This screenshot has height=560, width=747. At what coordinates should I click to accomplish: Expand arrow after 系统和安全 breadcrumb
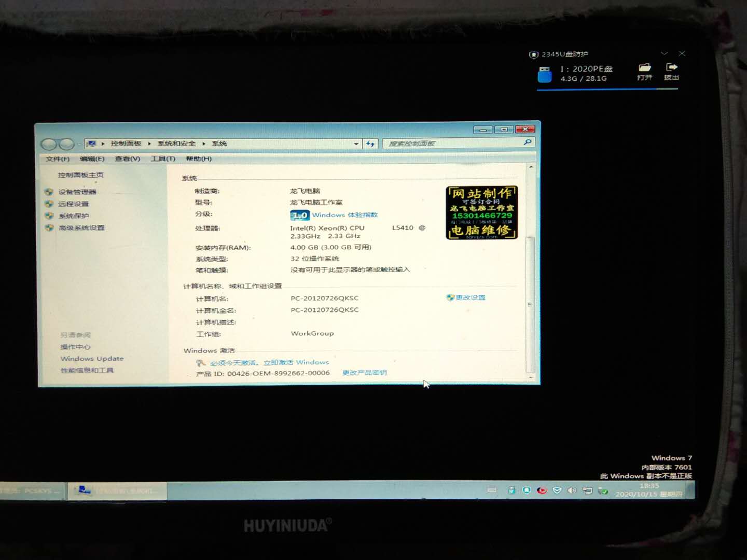pyautogui.click(x=203, y=144)
